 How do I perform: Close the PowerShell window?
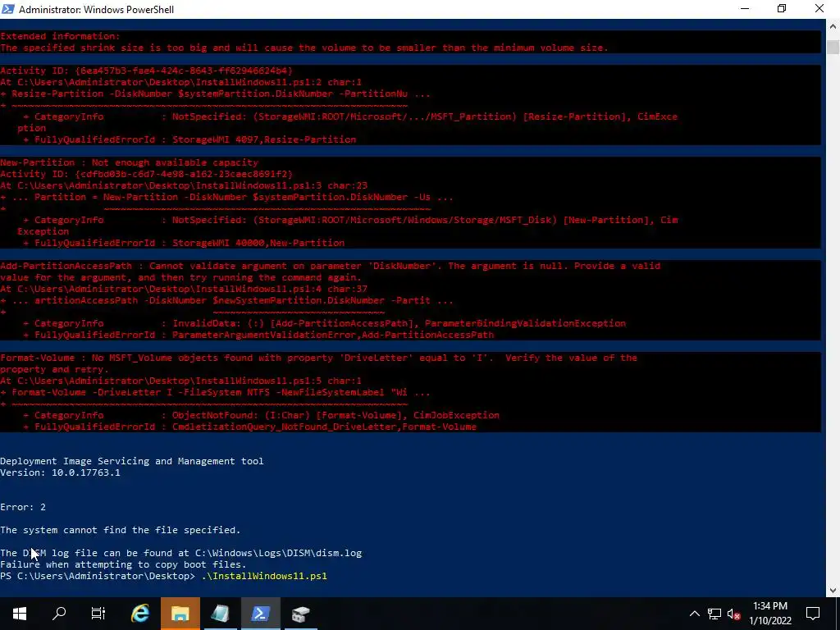[819, 9]
